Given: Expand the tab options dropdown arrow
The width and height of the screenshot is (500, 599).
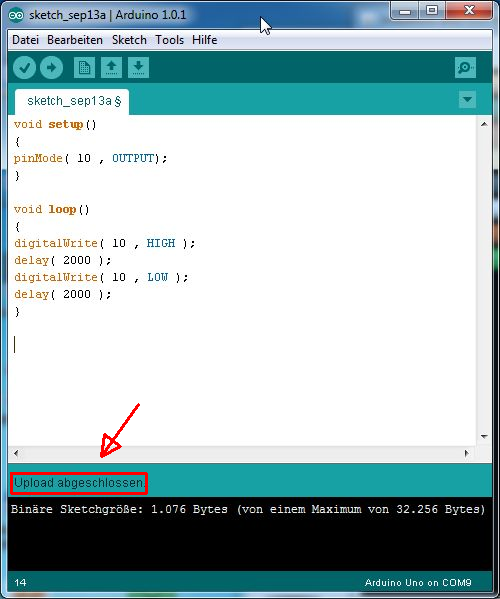Looking at the screenshot, I should [x=467, y=99].
